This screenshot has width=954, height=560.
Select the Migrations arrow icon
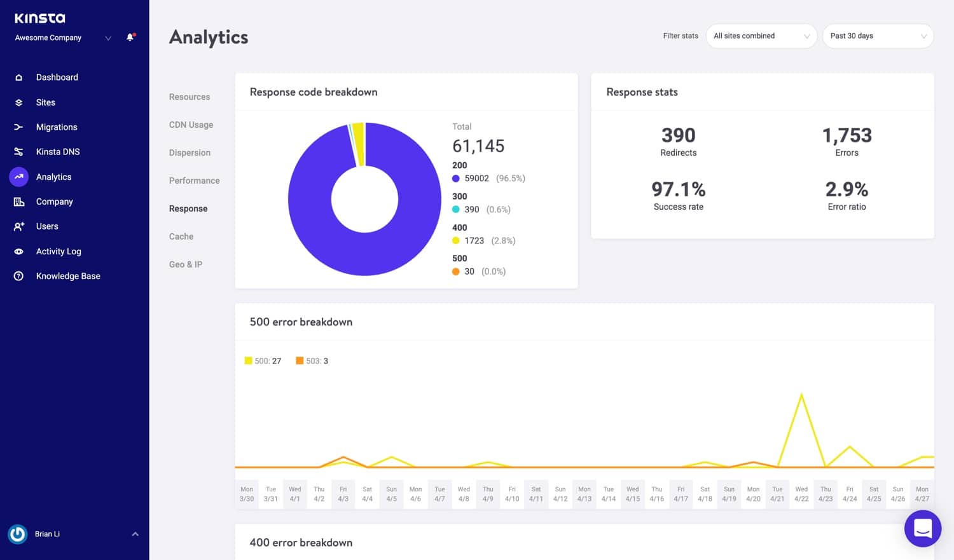click(18, 127)
